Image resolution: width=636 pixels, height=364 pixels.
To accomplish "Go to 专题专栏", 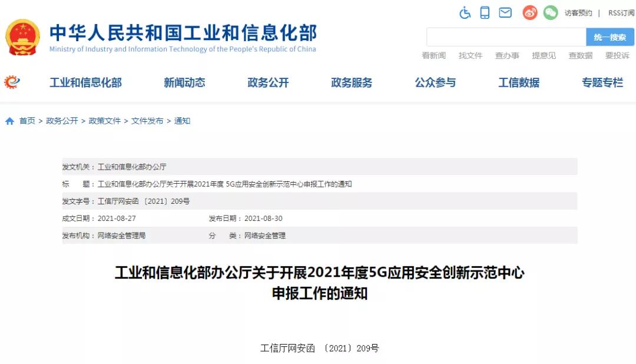I will coord(602,83).
